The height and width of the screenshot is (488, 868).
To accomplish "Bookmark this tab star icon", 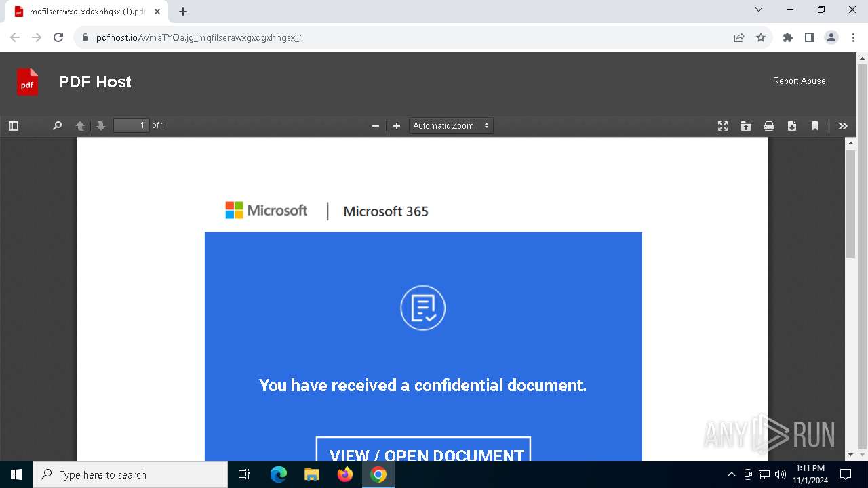I will tap(761, 37).
